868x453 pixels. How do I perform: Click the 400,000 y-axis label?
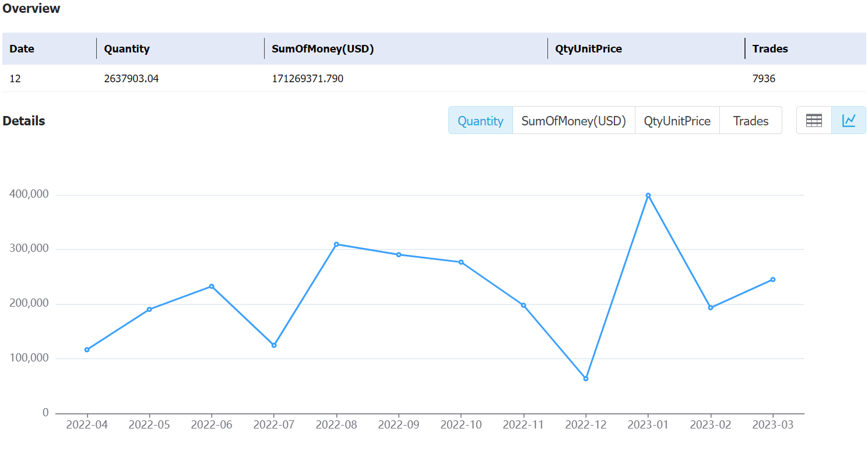[x=29, y=194]
